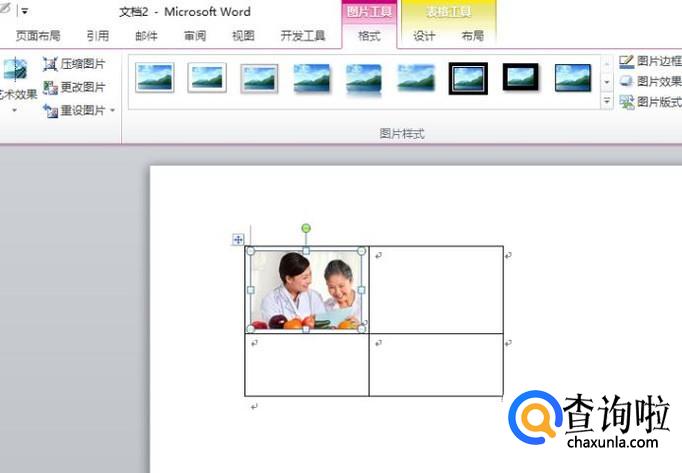Image resolution: width=682 pixels, height=473 pixels.
Task: Expand the 重设图片 dropdown arrow
Action: (x=113, y=111)
